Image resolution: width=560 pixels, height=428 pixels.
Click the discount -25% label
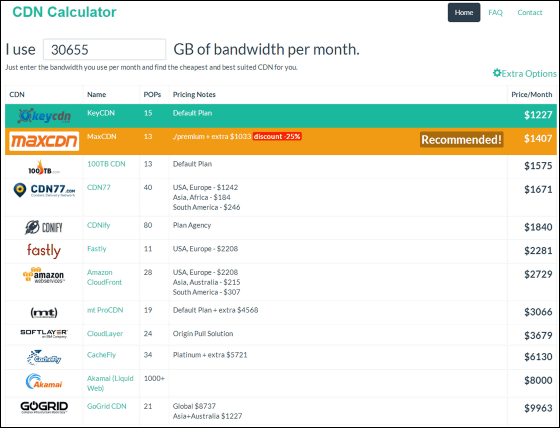click(x=277, y=136)
